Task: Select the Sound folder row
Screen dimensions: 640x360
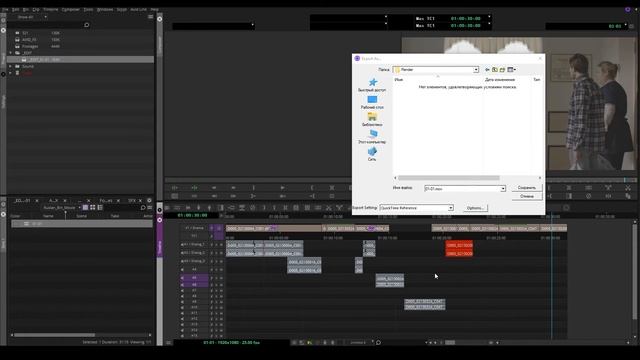Action: 80,66
